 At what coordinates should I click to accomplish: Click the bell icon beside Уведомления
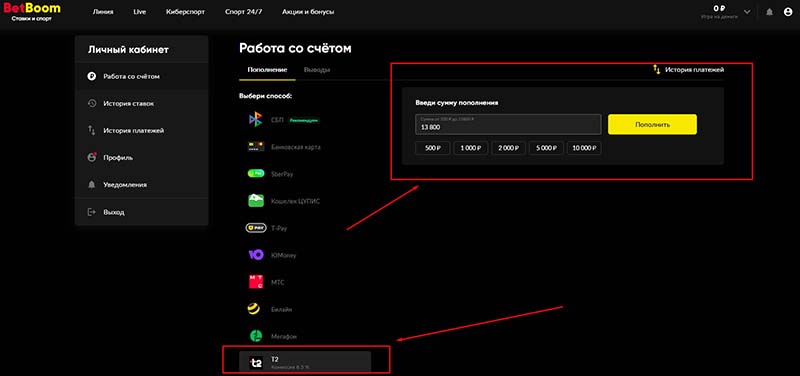pyautogui.click(x=92, y=185)
